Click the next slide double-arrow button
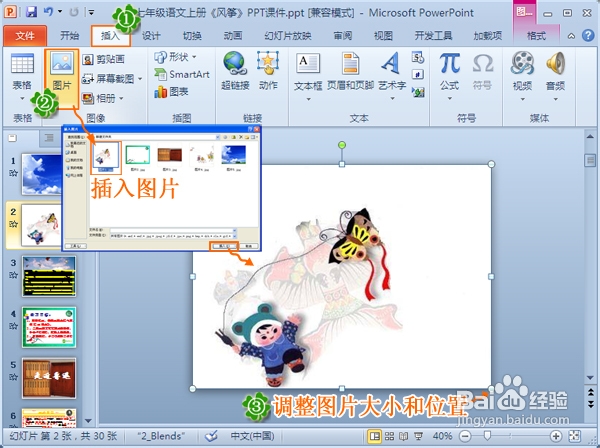This screenshot has height=448, width=600. pos(590,403)
